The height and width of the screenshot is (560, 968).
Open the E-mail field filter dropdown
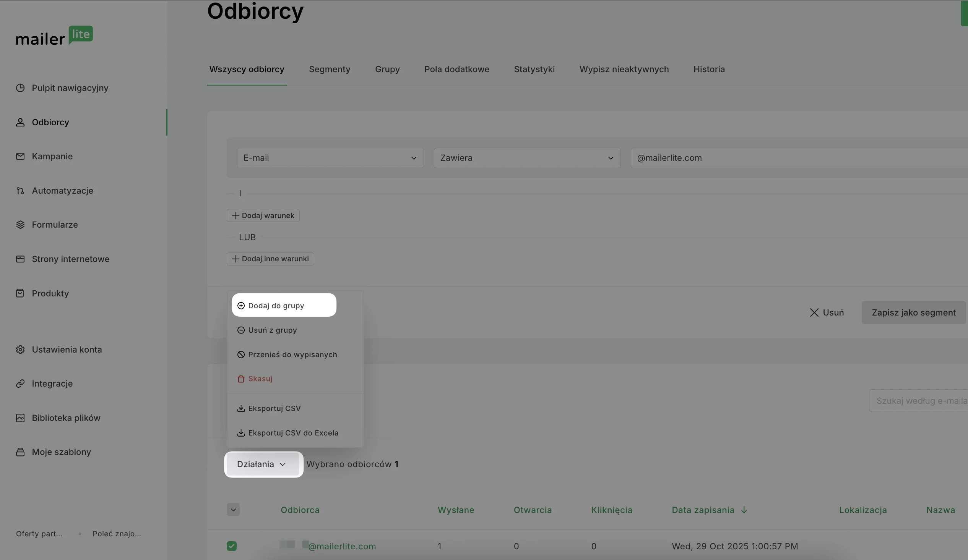pos(330,158)
